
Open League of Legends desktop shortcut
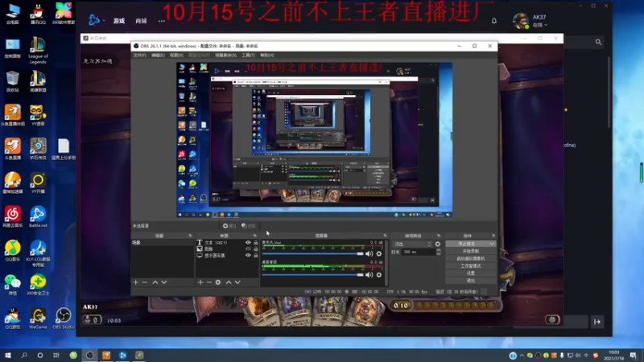pos(38,51)
